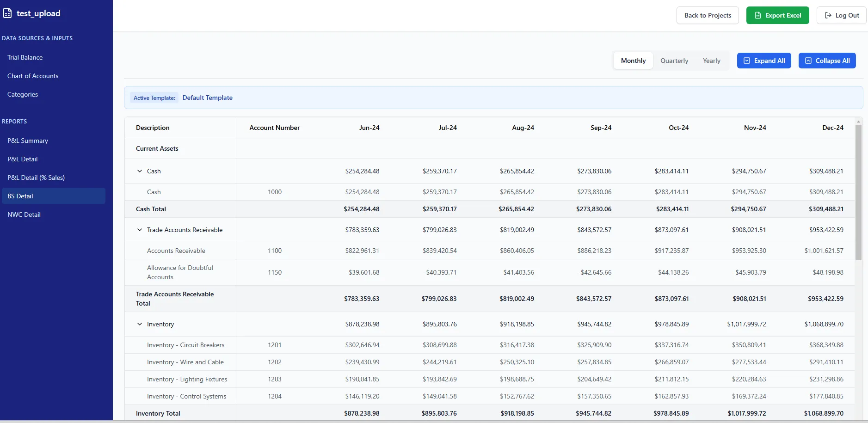The width and height of the screenshot is (868, 423).
Task: Click the Log Out arrow icon
Action: tap(828, 15)
